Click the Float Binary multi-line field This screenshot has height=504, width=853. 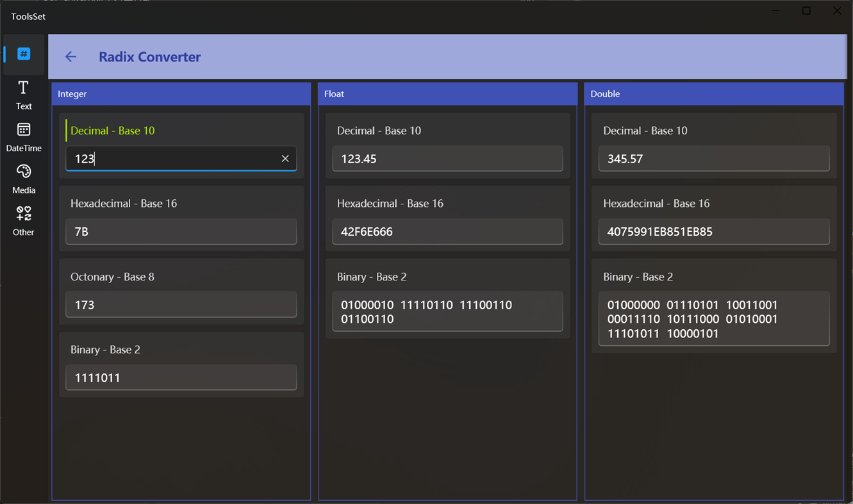[447, 312]
